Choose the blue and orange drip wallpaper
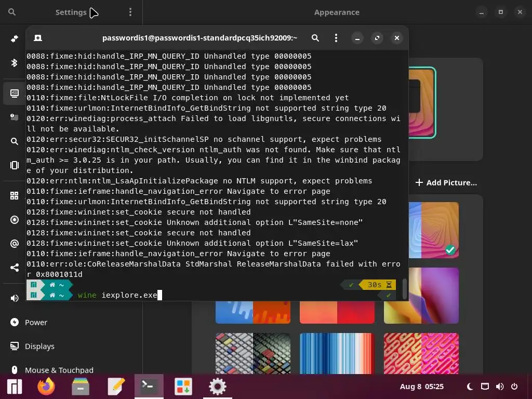Screen dimensions: 532x399 253,312
